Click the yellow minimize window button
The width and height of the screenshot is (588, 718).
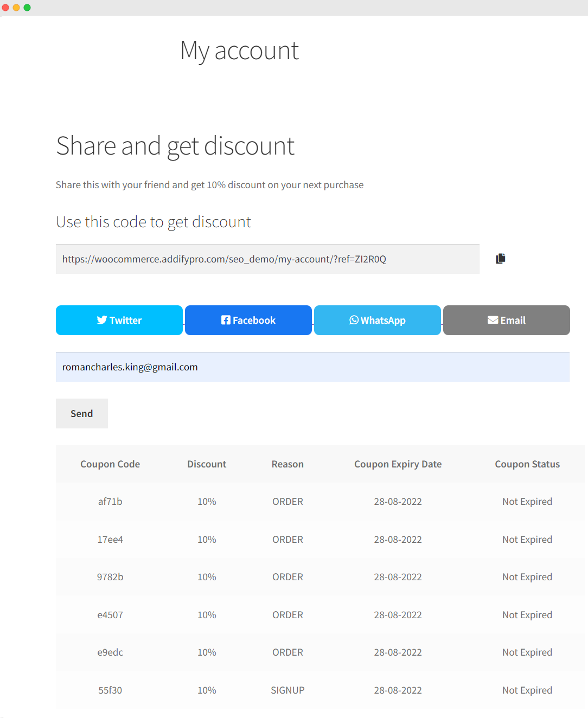[x=16, y=8]
